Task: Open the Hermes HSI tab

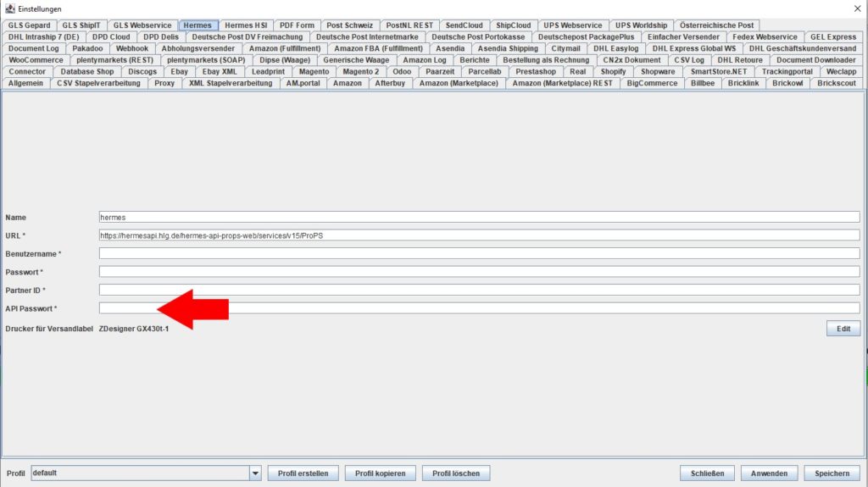Action: tap(246, 25)
